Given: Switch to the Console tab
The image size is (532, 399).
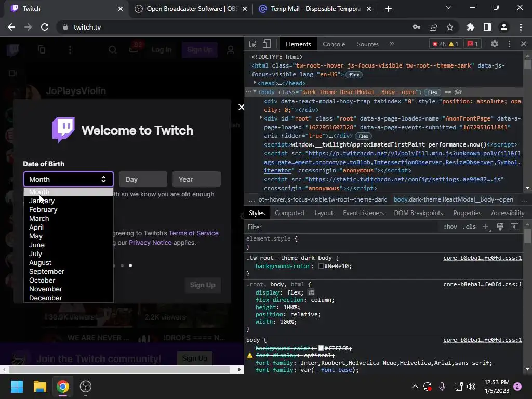Looking at the screenshot, I should coord(334,44).
